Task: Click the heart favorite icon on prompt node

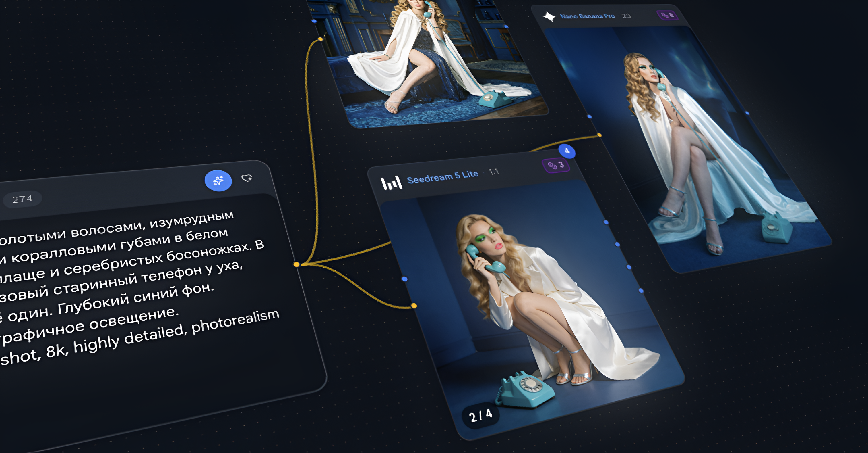Action: click(247, 178)
